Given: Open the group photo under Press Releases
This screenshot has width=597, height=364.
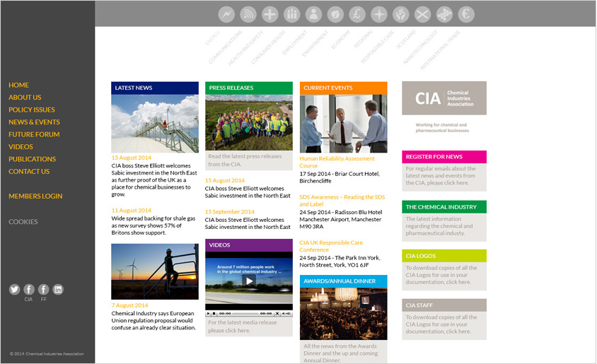Looking at the screenshot, I should coord(249,122).
